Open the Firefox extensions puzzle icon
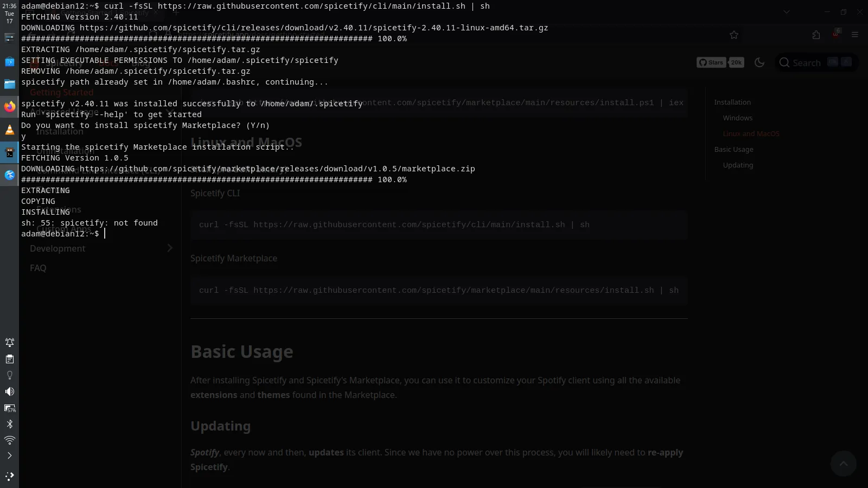The width and height of the screenshot is (868, 488). 816,35
